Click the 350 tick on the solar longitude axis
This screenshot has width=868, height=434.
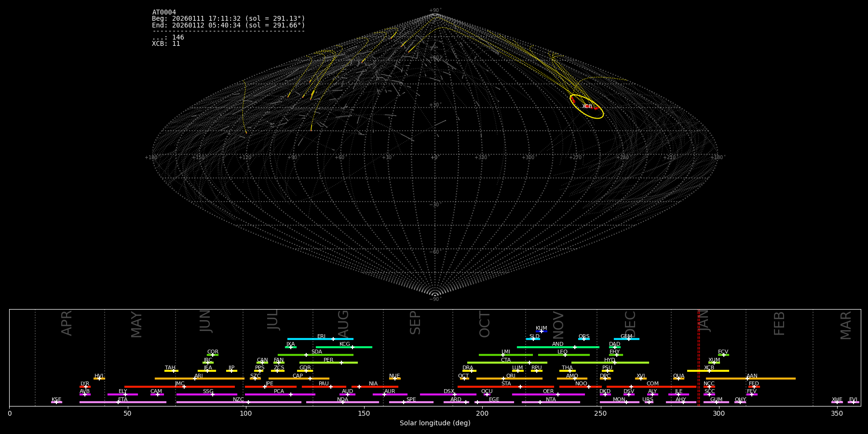pyautogui.click(x=837, y=414)
